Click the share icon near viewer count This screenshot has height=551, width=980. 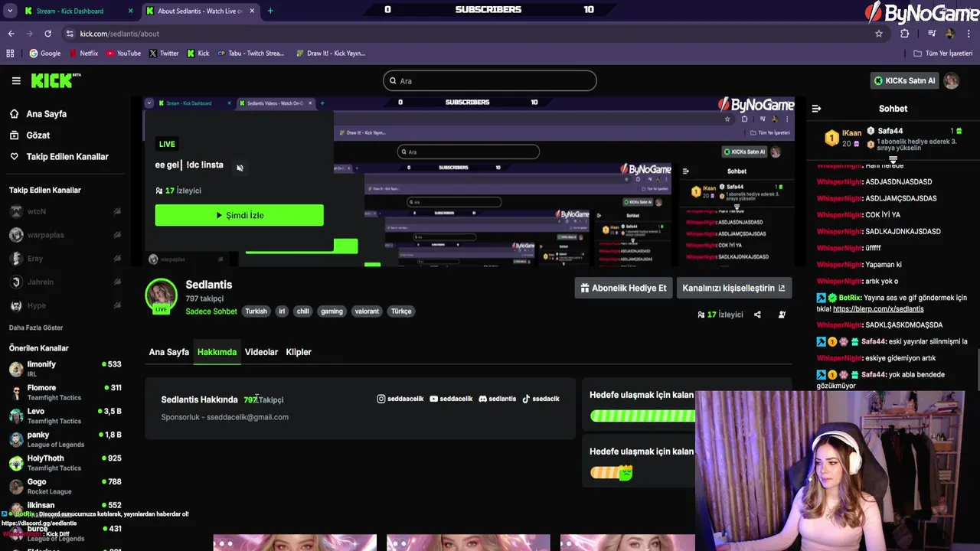pos(757,315)
